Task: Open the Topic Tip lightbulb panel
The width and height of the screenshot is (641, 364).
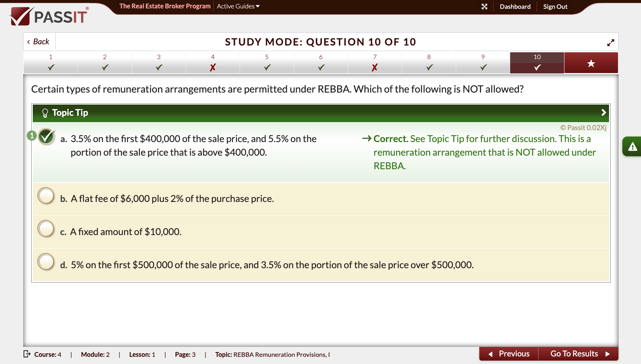Action: coord(45,113)
